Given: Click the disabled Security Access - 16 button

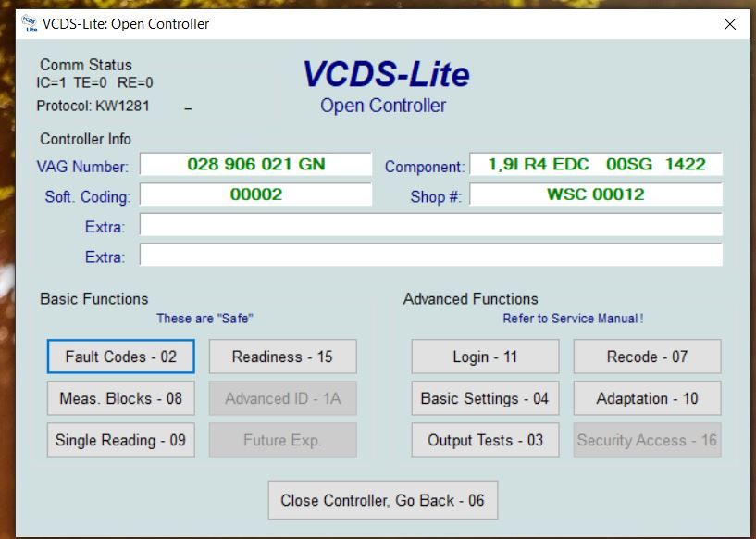Looking at the screenshot, I should pos(647,440).
